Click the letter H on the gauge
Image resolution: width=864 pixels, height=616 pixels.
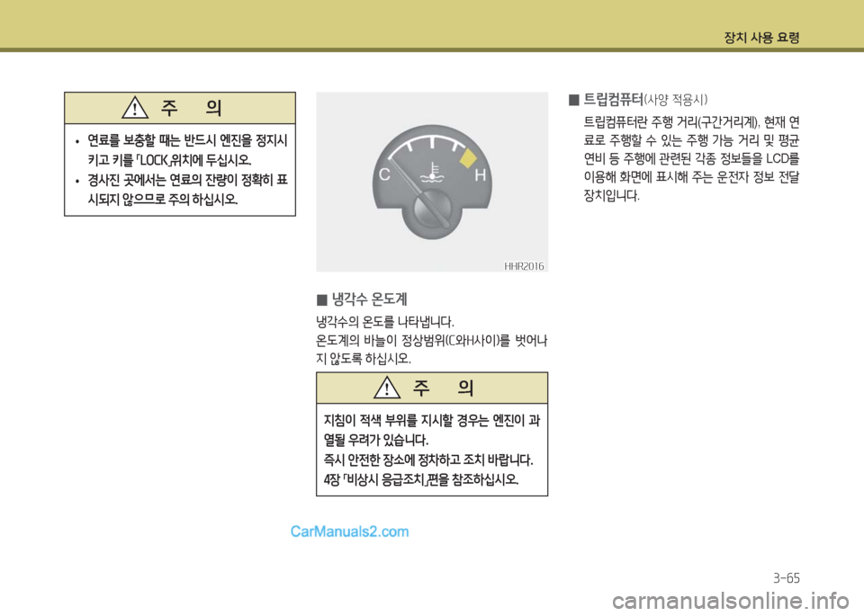pos(480,175)
